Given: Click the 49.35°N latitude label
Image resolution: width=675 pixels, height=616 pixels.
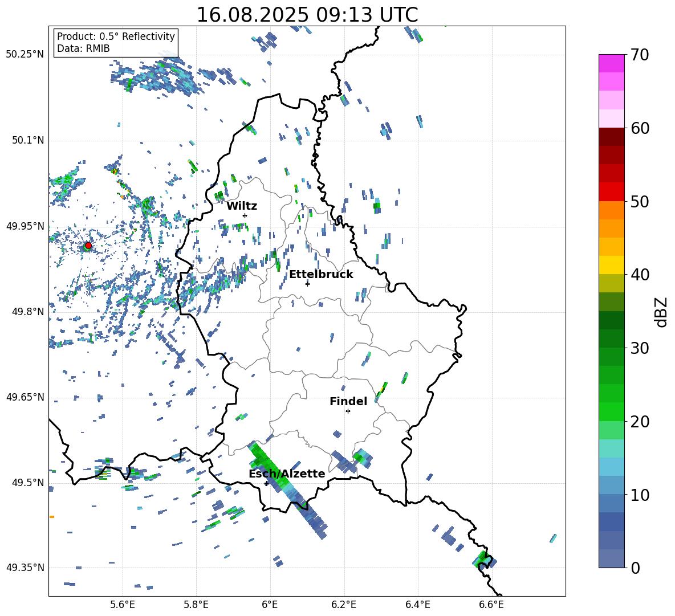Looking at the screenshot, I should coord(25,568).
